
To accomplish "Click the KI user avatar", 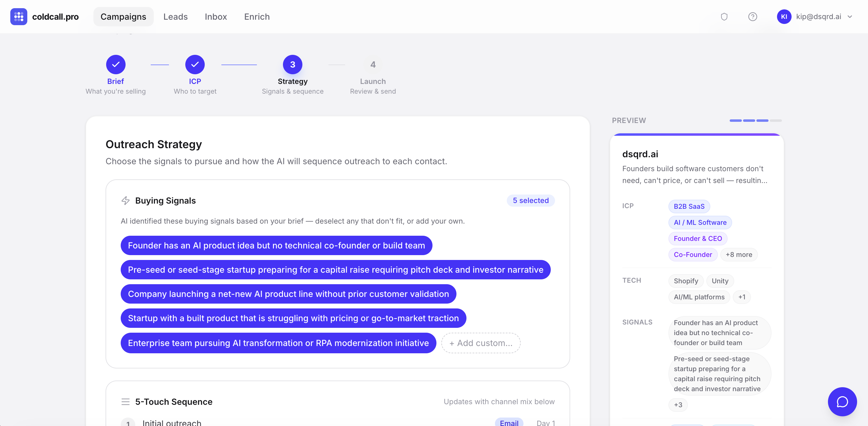I will 784,16.
